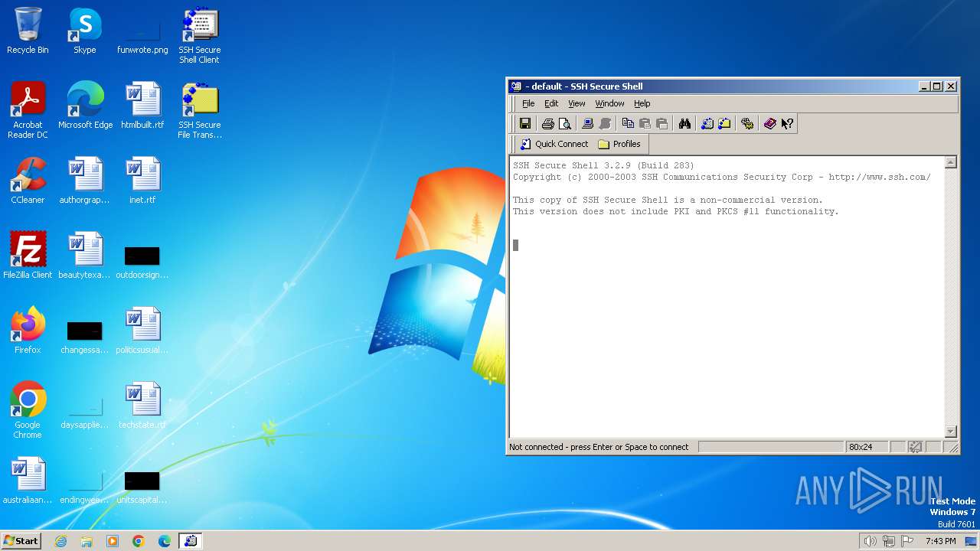Open the File menu
The image size is (980, 551).
528,103
